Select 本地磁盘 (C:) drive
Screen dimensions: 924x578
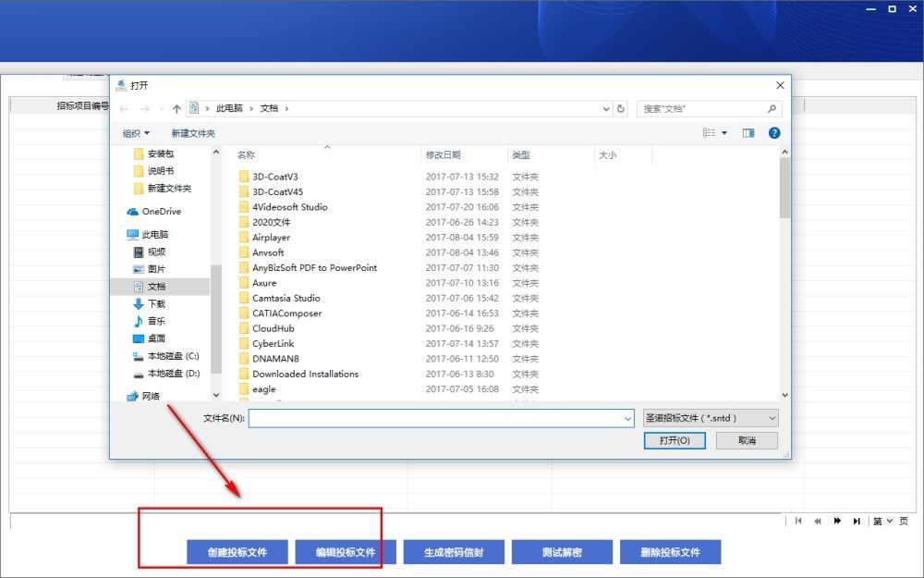click(166, 356)
